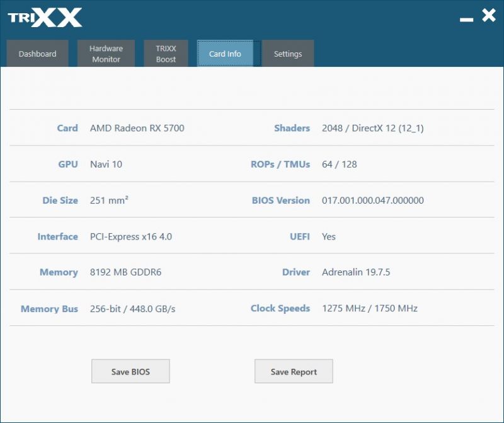
Task: Click the Clock Speeds label
Action: [280, 308]
